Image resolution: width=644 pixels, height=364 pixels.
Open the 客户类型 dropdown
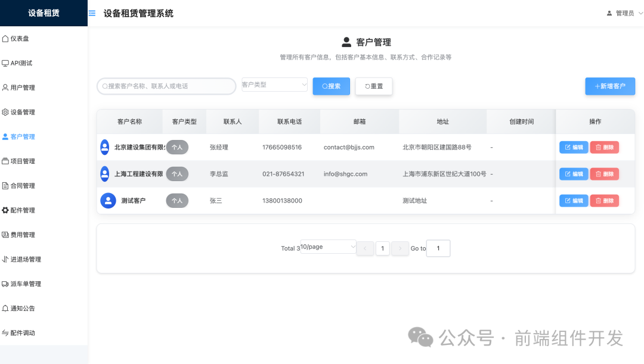pos(274,84)
